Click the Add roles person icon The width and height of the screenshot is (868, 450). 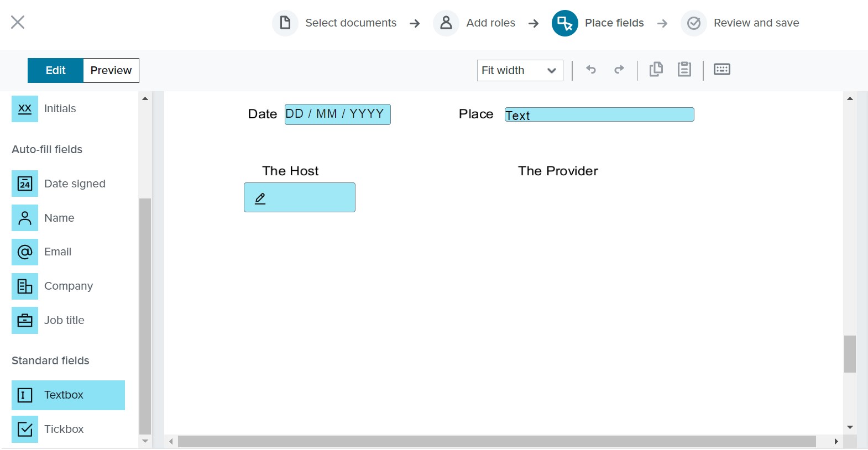446,23
